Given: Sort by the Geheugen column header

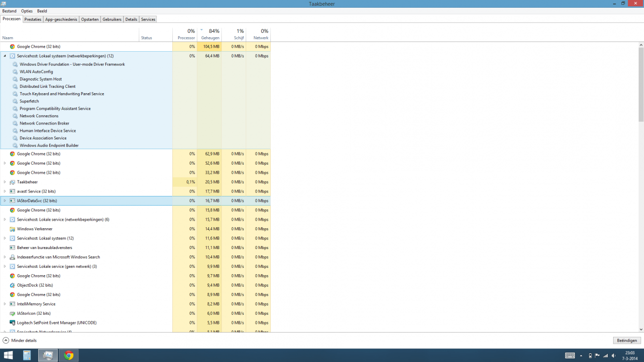Looking at the screenshot, I should 210,34.
